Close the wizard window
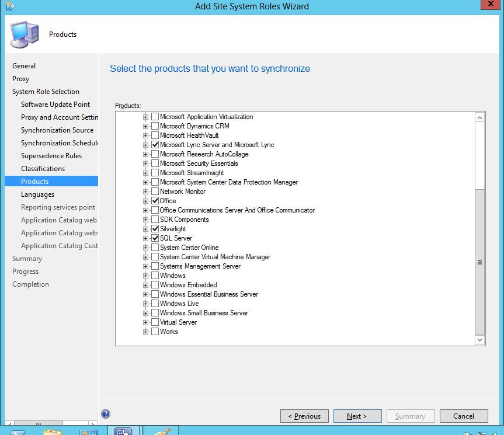Viewport: 504px width, 435px height. click(491, 4)
